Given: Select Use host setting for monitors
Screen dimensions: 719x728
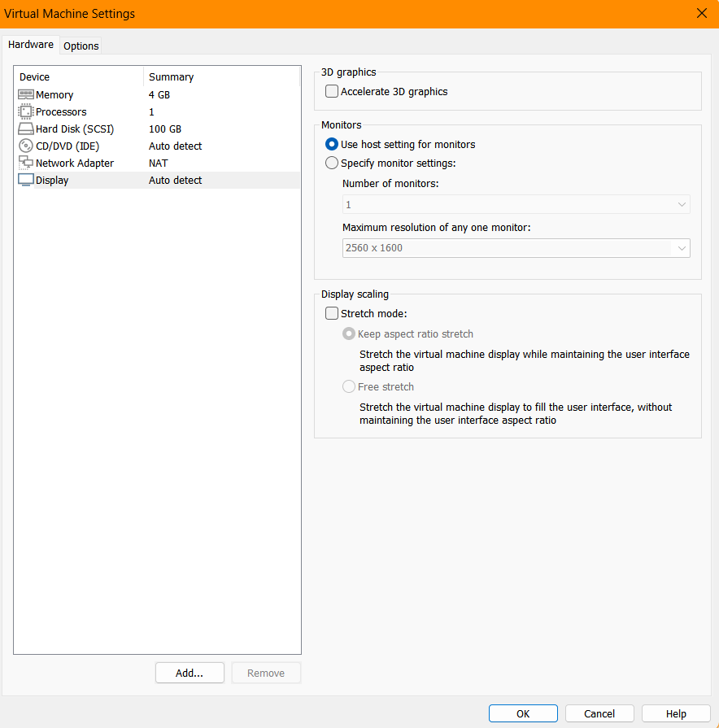Looking at the screenshot, I should tap(331, 145).
